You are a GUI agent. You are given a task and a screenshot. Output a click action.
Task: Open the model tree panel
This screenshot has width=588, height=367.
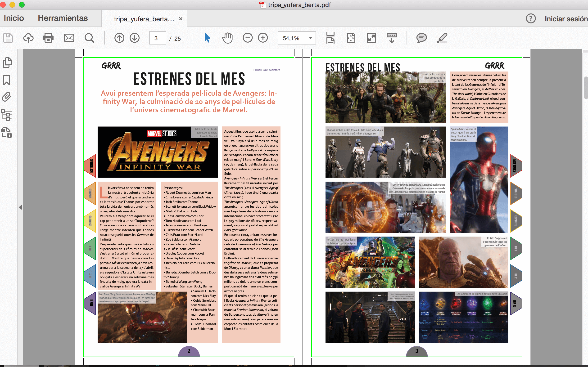[x=7, y=115]
